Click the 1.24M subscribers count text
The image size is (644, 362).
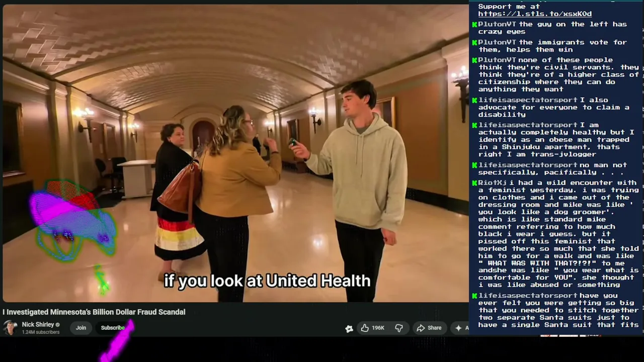click(41, 332)
